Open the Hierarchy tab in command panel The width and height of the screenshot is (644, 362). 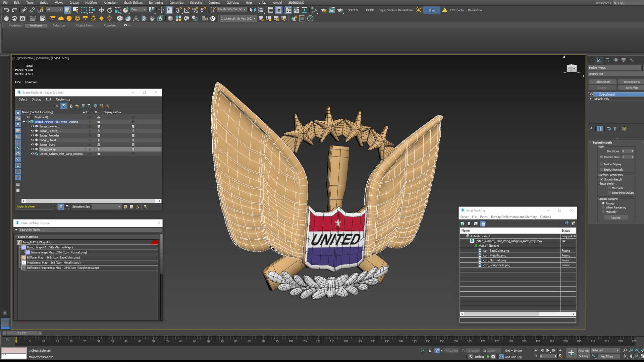607,60
